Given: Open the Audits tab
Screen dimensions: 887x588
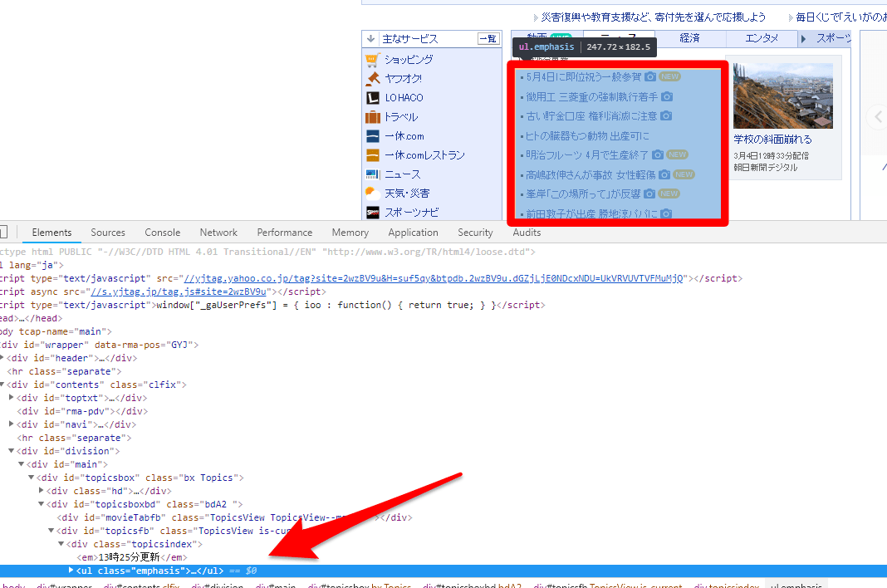Looking at the screenshot, I should click(527, 233).
